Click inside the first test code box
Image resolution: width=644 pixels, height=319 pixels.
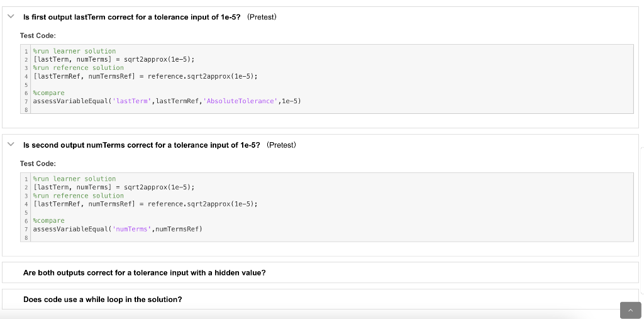pos(327,79)
